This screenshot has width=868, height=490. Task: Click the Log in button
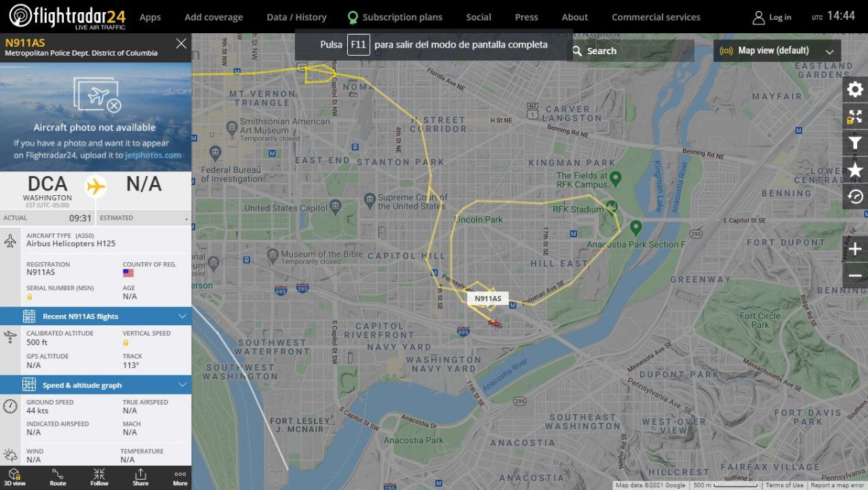tap(772, 17)
